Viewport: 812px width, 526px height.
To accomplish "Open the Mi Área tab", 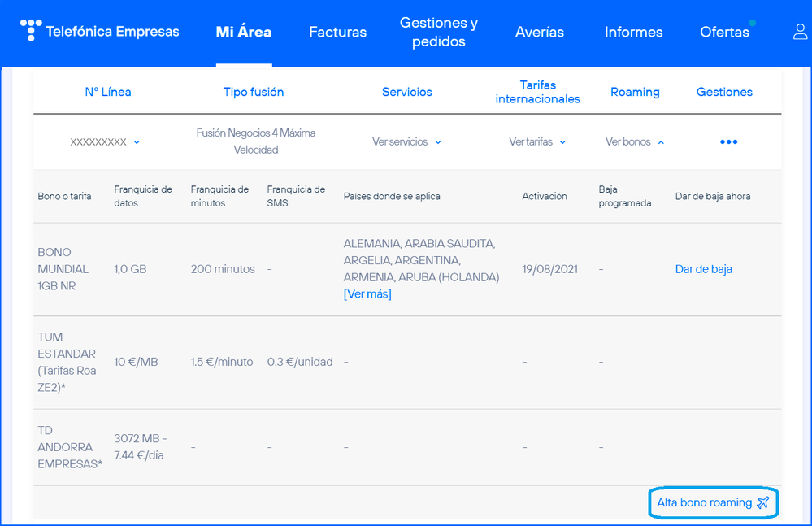I will pyautogui.click(x=244, y=33).
